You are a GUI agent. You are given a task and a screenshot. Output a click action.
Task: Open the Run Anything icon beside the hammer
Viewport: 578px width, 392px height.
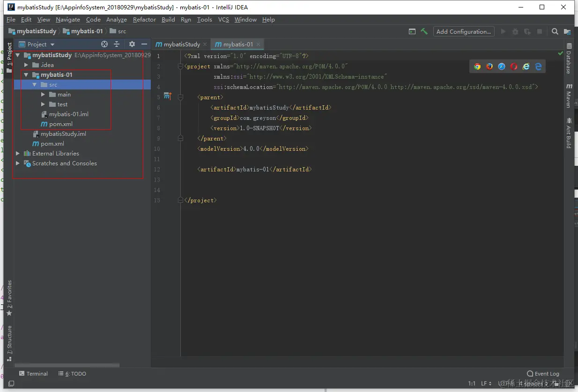pos(412,31)
